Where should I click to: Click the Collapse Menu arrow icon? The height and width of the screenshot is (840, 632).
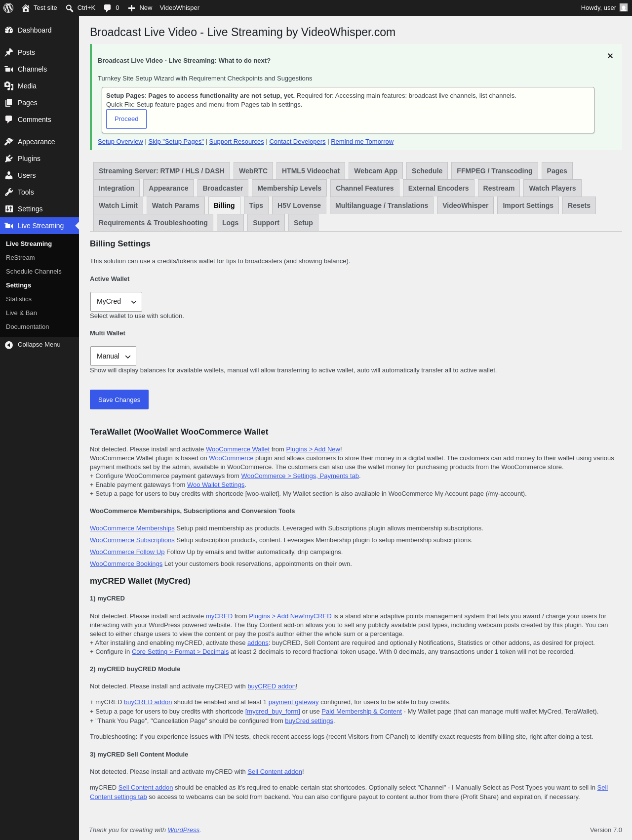pyautogui.click(x=9, y=345)
